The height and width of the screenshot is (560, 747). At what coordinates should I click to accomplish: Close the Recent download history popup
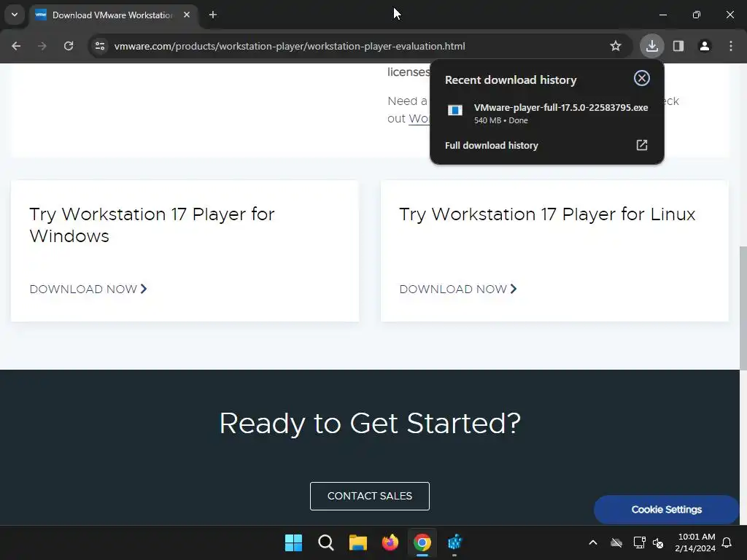pos(642,78)
